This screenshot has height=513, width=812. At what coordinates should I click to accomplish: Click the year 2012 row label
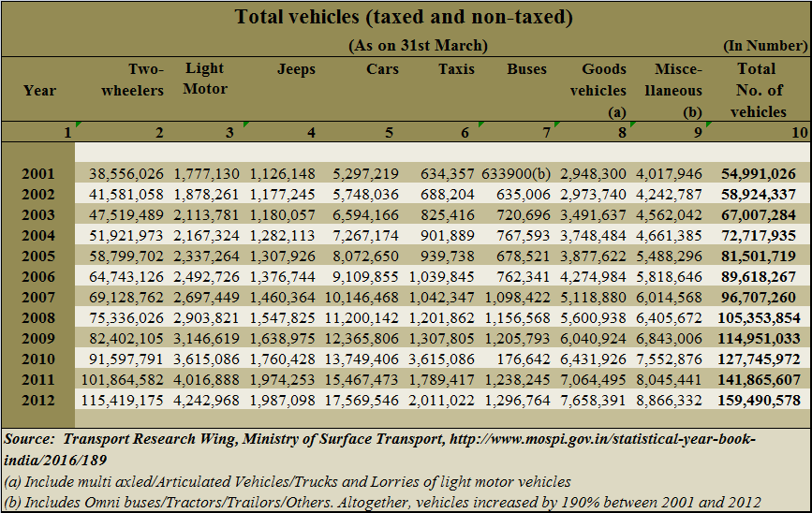[39, 401]
